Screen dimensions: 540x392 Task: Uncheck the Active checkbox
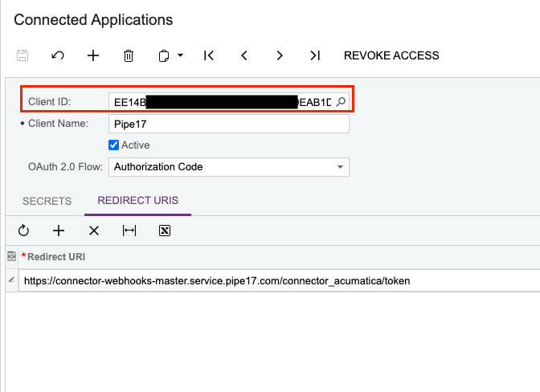[x=113, y=145]
